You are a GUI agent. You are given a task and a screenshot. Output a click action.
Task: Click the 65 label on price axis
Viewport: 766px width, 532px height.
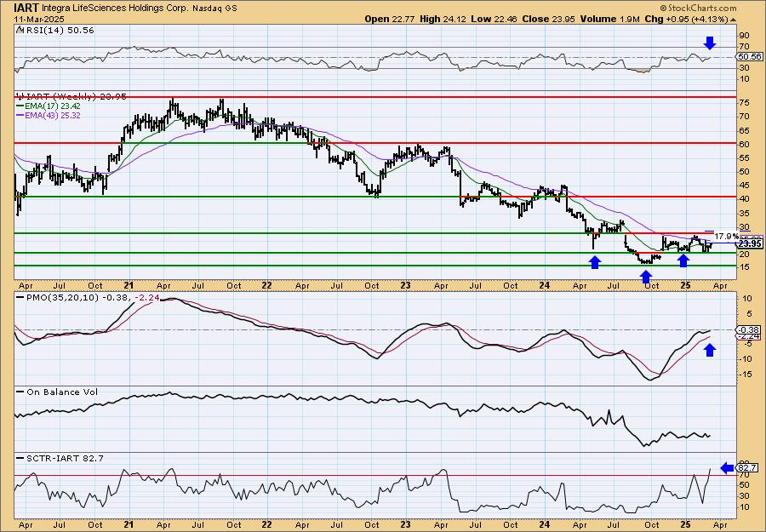pyautogui.click(x=744, y=130)
